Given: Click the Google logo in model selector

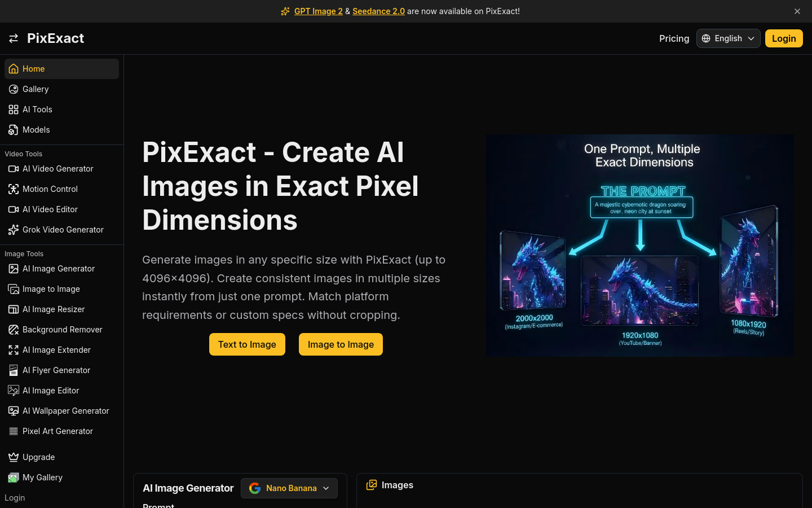Looking at the screenshot, I should 255,488.
